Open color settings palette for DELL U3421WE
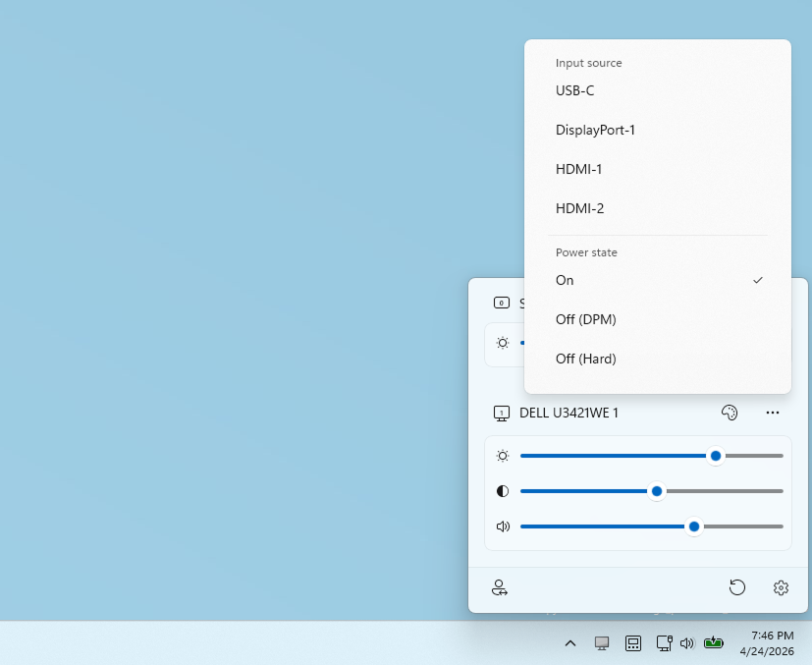The width and height of the screenshot is (812, 665). pos(729,413)
